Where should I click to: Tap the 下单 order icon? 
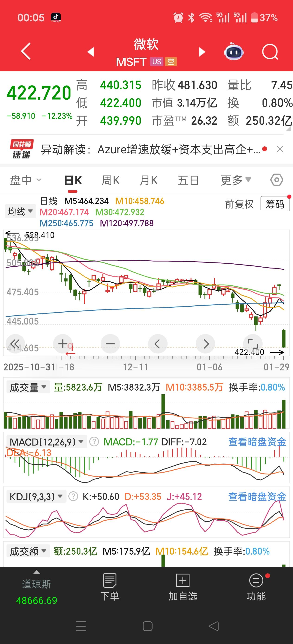coord(110,587)
